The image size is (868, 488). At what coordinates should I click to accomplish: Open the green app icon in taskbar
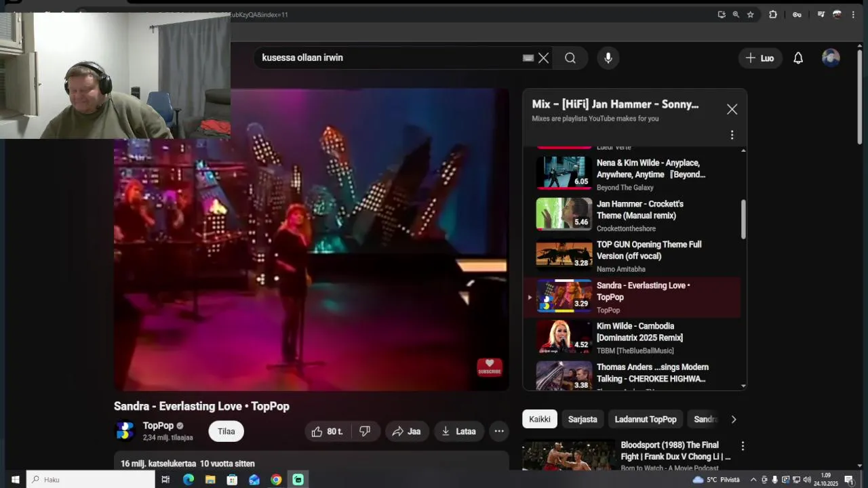[x=298, y=480]
